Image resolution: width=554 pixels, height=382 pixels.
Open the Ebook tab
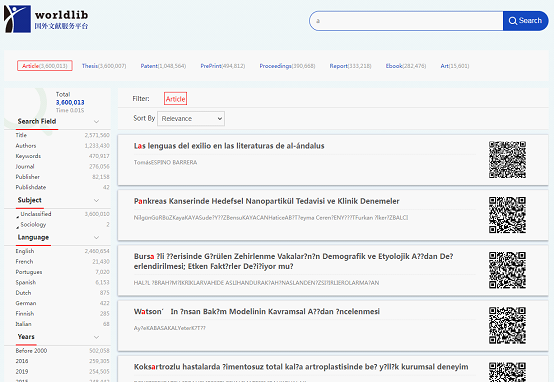pyautogui.click(x=406, y=66)
